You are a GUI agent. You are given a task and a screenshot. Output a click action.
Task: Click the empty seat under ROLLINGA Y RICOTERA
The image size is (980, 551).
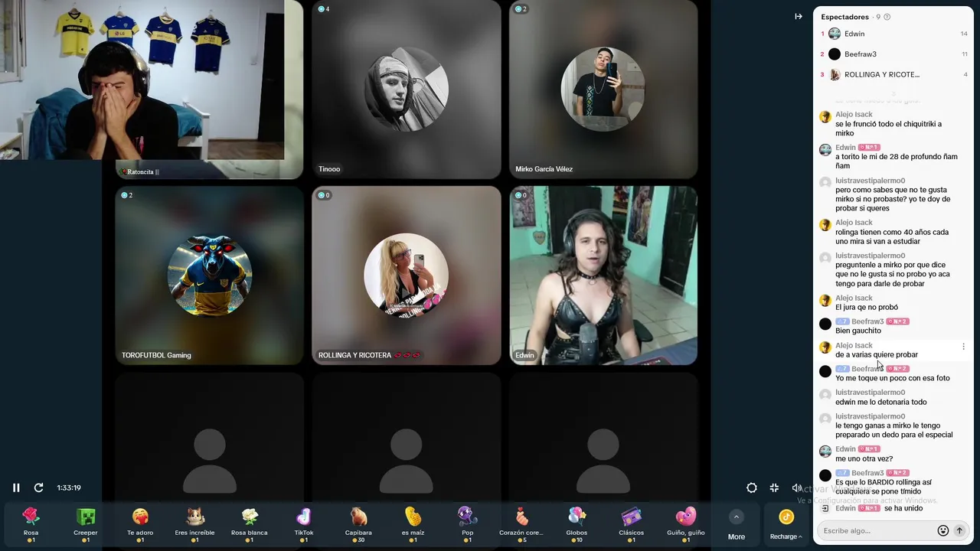pyautogui.click(x=407, y=459)
